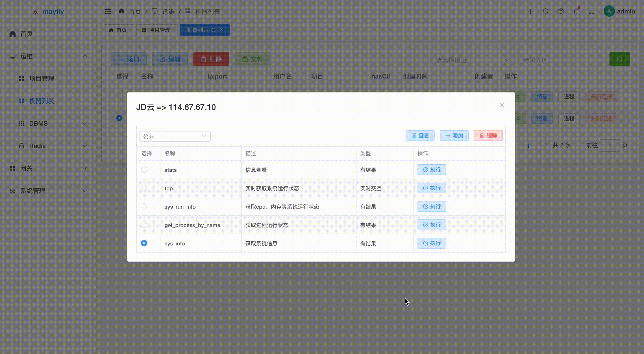Image resolution: width=644 pixels, height=354 pixels.
Task: Click the plus icon in header
Action: point(530,11)
